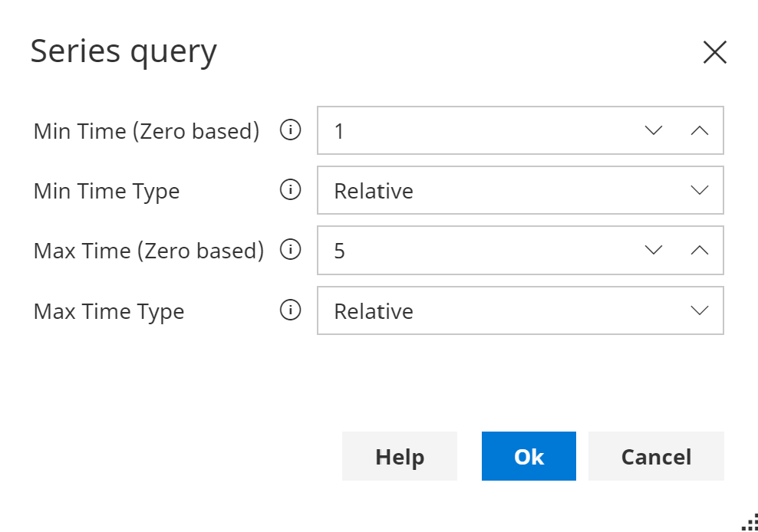Click the info icon beside Min Time (Zero based)

[x=290, y=130]
